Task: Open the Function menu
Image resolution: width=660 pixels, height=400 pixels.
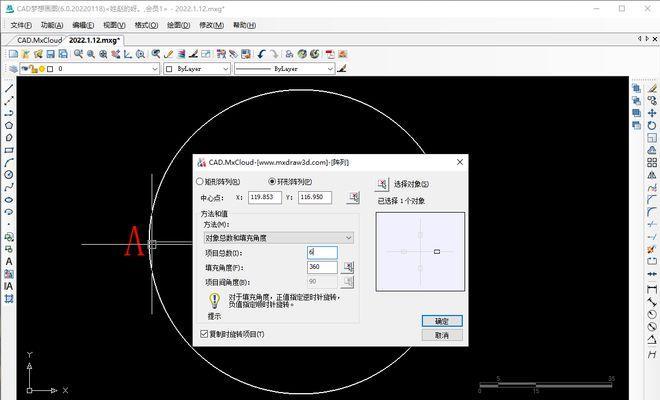Action: coord(52,25)
